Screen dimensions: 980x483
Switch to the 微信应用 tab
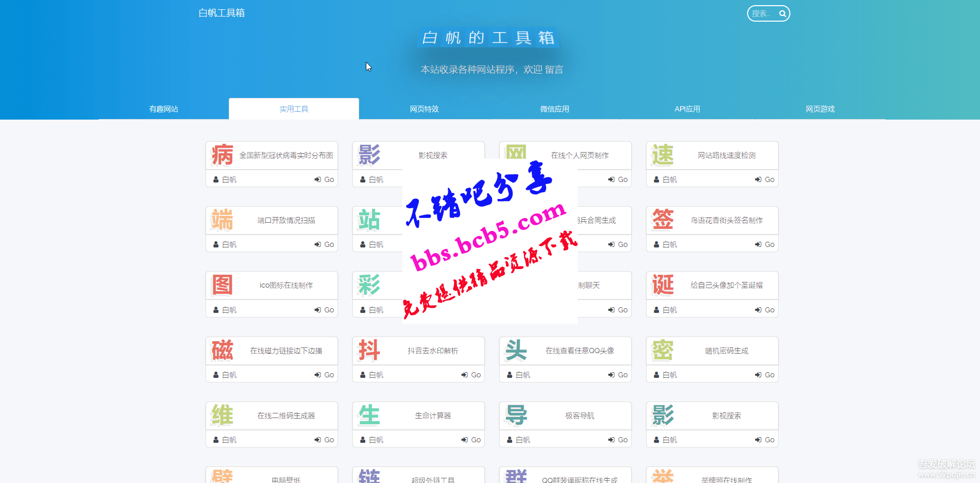click(554, 109)
